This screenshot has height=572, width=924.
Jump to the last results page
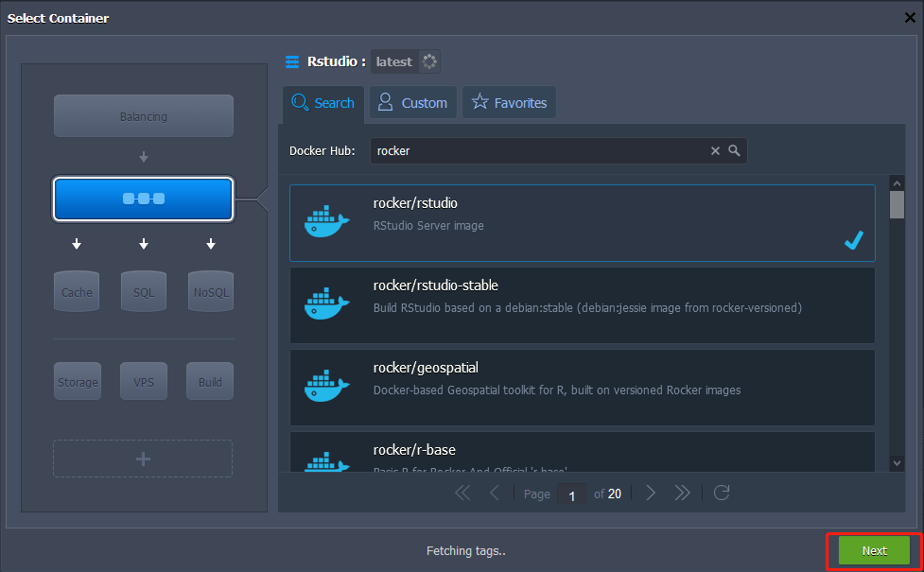[x=682, y=493]
